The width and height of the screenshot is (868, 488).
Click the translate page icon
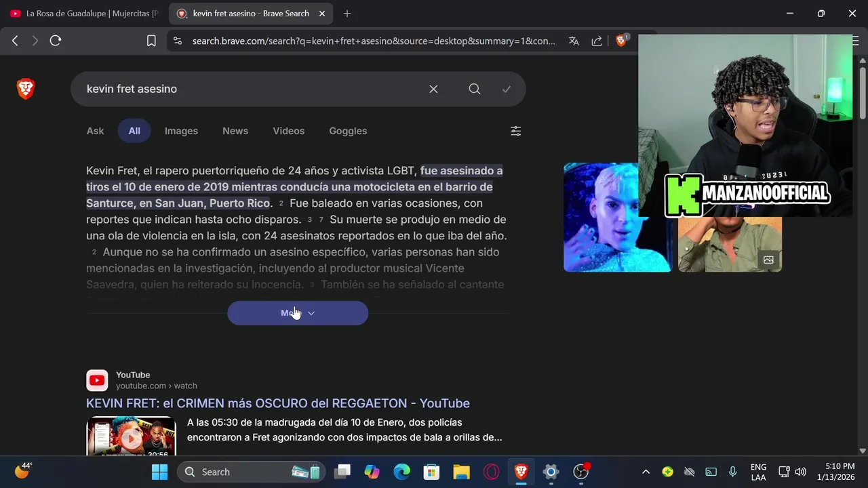[574, 41]
